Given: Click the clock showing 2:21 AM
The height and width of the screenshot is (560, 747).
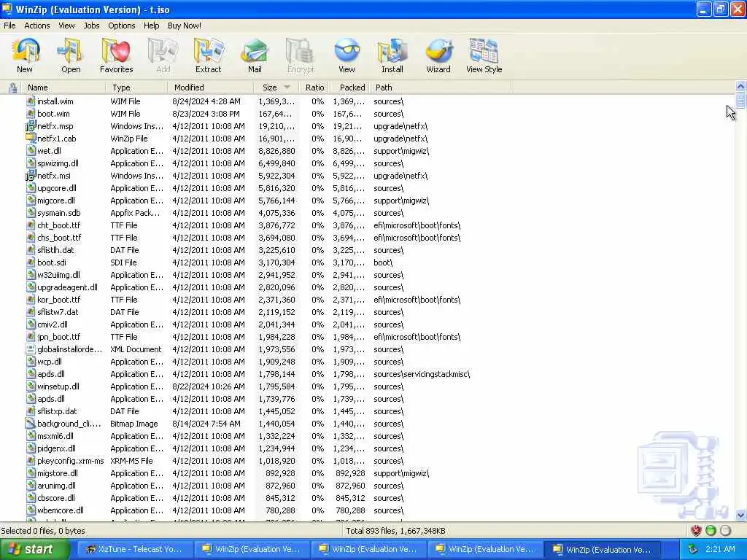Looking at the screenshot, I should (720, 549).
